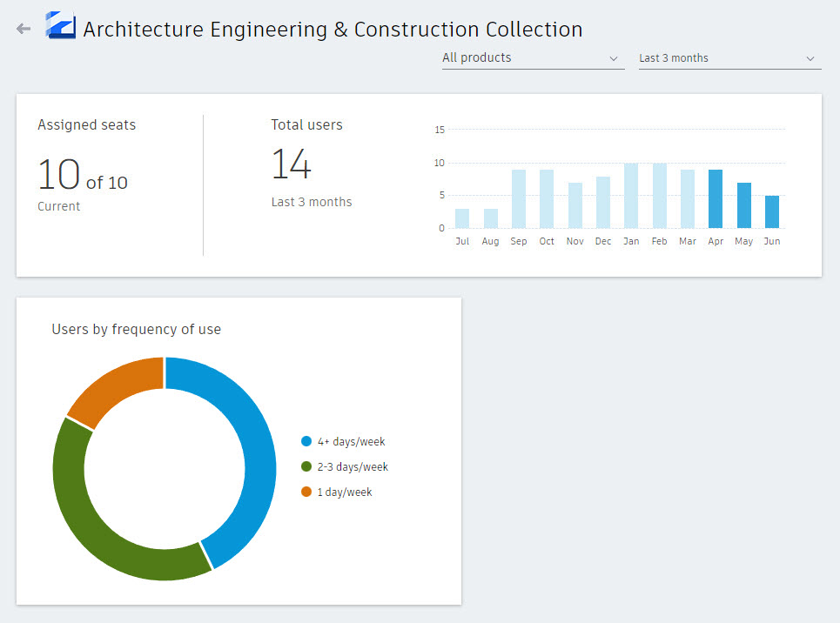
Task: Click the Aug bar in chart
Action: click(x=490, y=218)
